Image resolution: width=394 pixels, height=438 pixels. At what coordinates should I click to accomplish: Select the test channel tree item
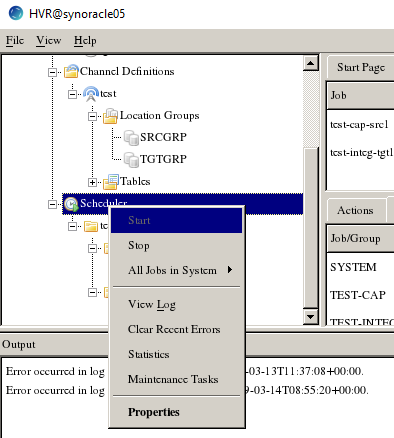(x=108, y=94)
